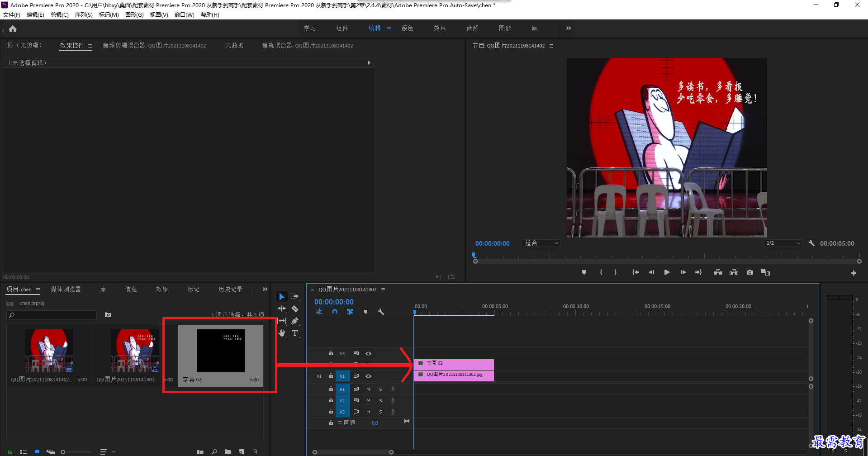Screen dimensions: 868x456
Task: Open the Program monitor button editor plus
Action: point(854,273)
